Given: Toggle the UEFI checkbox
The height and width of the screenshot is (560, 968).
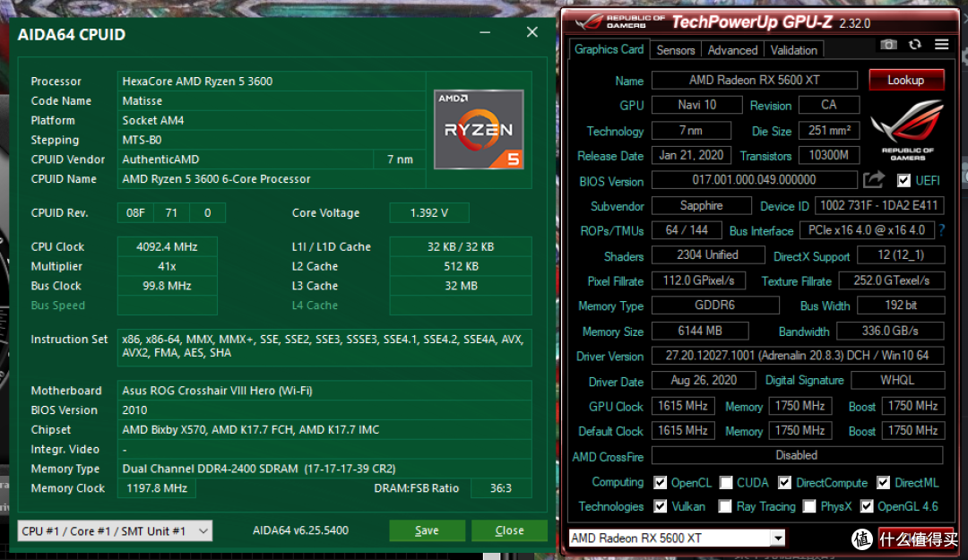Looking at the screenshot, I should pos(903,180).
